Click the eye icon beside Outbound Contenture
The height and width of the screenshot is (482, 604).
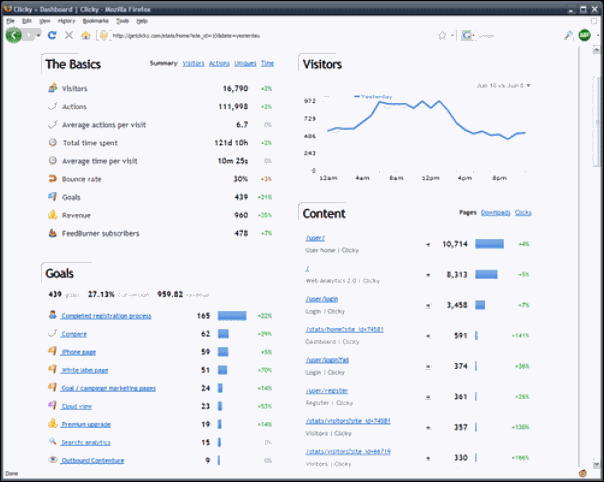click(x=52, y=460)
